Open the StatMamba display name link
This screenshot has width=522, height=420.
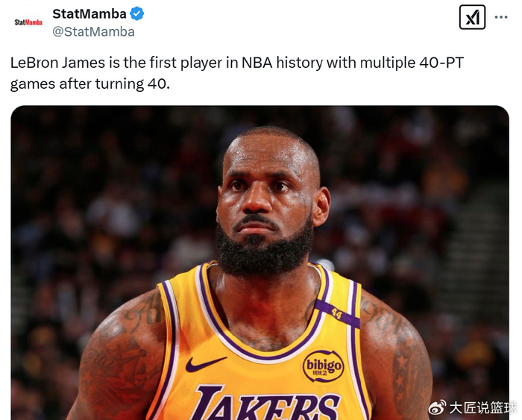point(89,14)
